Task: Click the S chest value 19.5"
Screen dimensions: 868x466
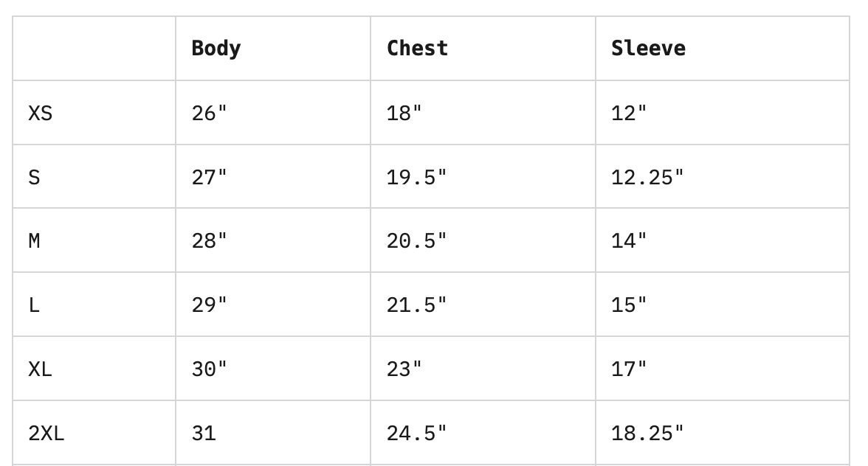Action: pos(416,178)
